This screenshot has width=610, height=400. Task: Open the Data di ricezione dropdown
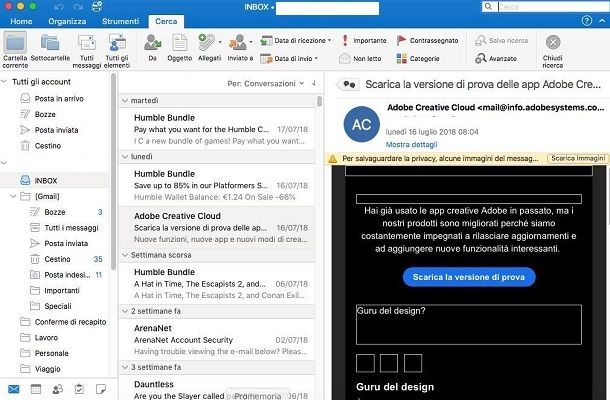pyautogui.click(x=296, y=40)
